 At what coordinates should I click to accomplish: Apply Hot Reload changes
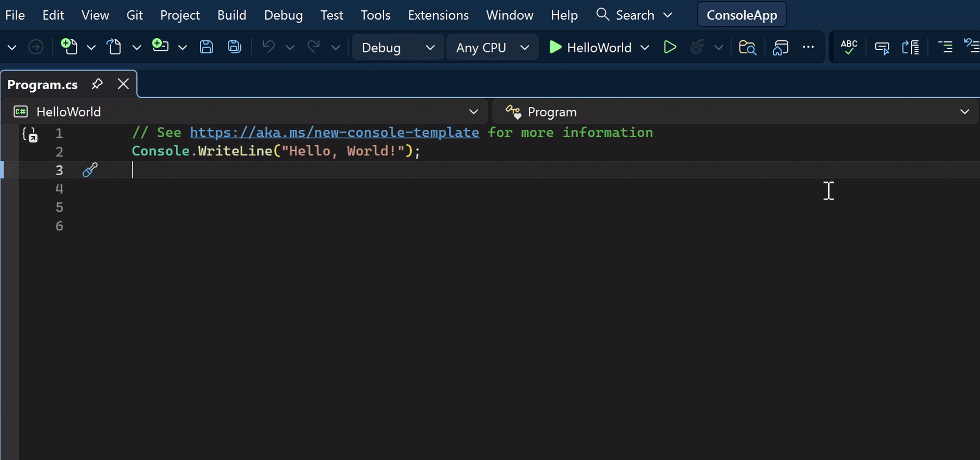coord(698,47)
